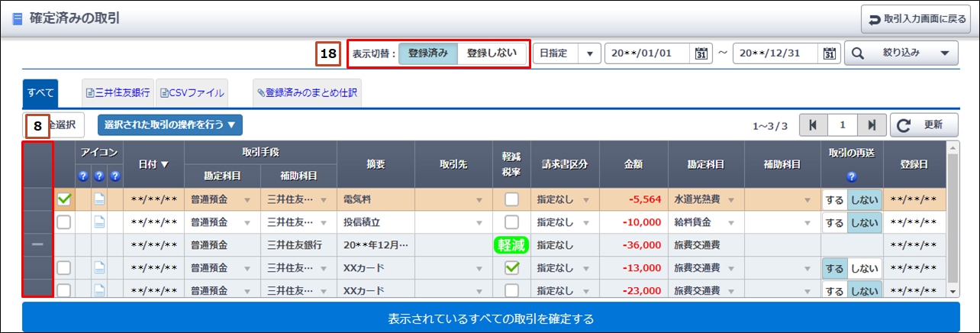This screenshot has height=333, width=980.
Task: Open the calendar picker for the 20**/12/31 end date
Action: pos(830,53)
